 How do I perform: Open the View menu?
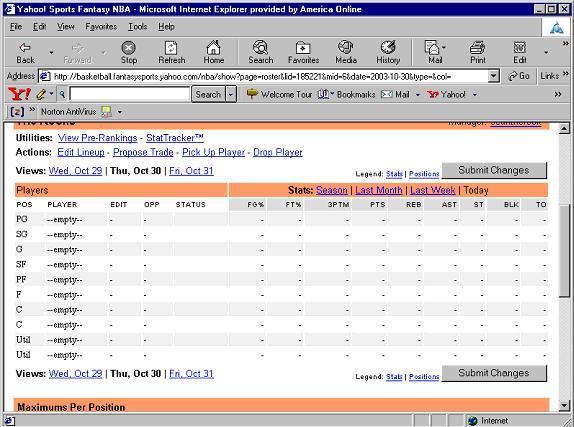tap(66, 27)
